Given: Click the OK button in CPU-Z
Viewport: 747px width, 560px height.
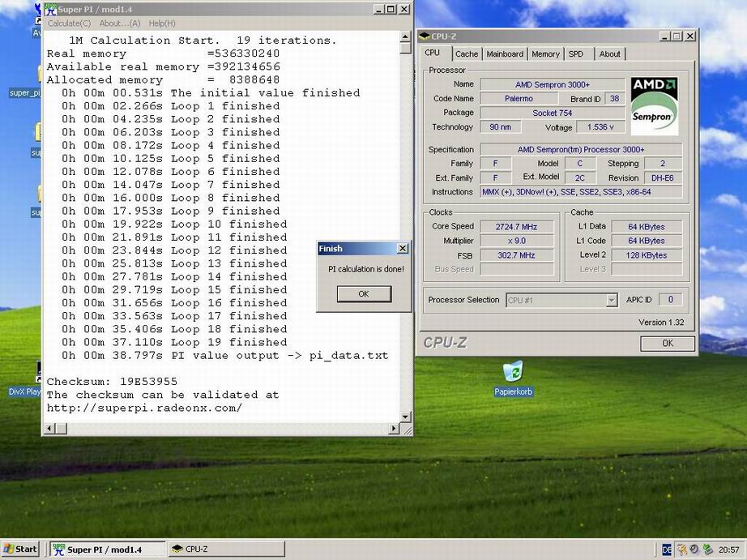Looking at the screenshot, I should [x=668, y=343].
